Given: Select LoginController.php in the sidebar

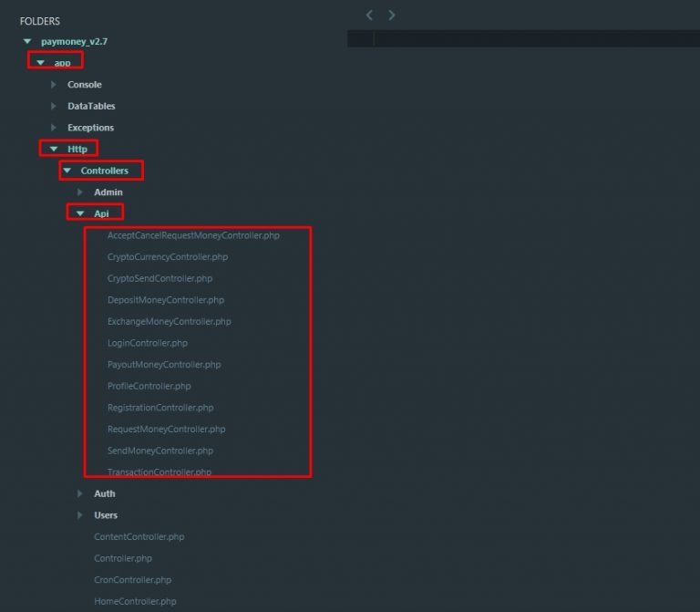Looking at the screenshot, I should [147, 343].
